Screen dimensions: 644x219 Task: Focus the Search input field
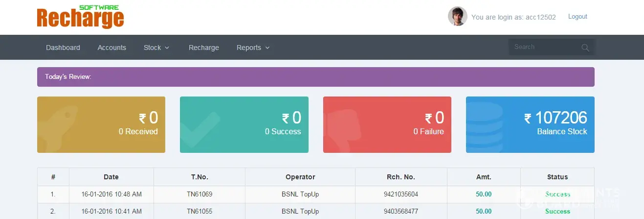(544, 47)
